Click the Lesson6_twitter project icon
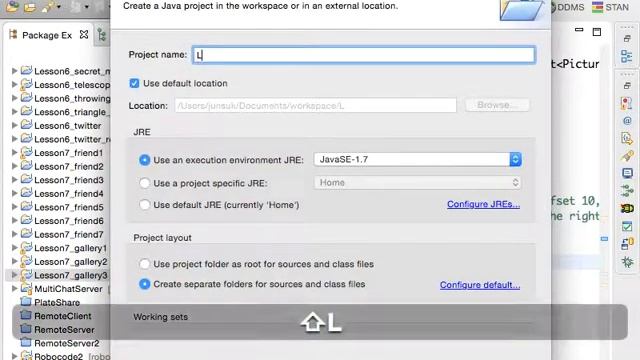 26,125
